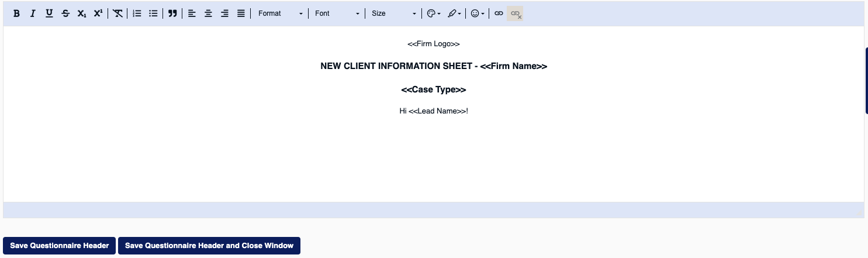Open the background highlight color picker
The image size is (868, 258).
pyautogui.click(x=454, y=13)
